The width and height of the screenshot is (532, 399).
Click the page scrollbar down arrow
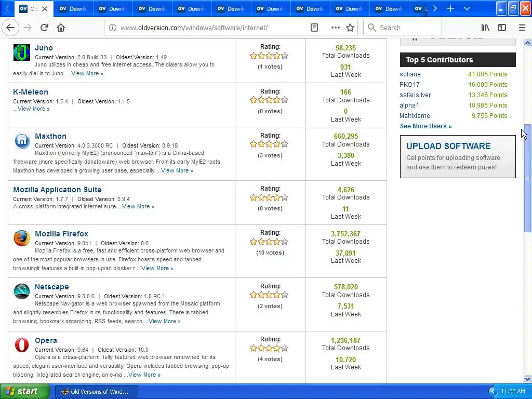527,379
